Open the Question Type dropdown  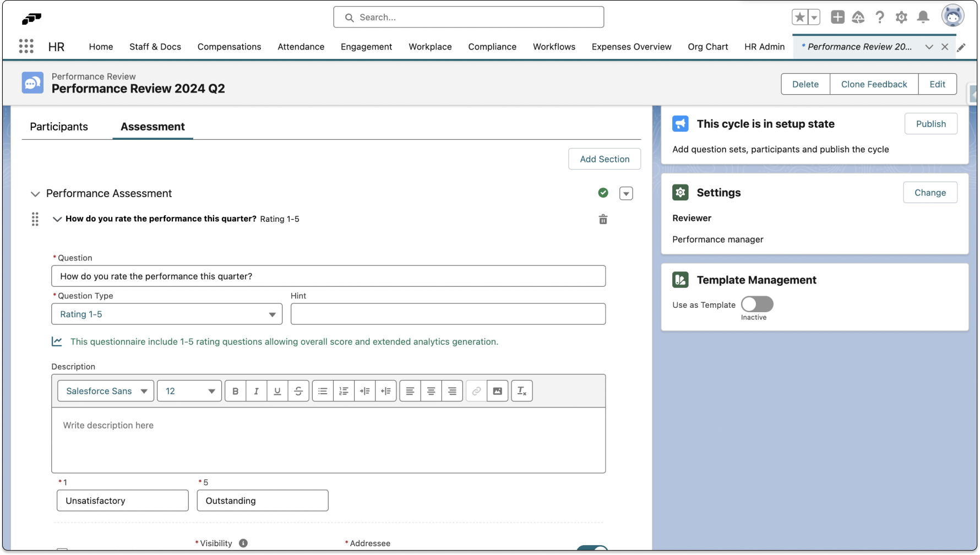[x=166, y=314]
